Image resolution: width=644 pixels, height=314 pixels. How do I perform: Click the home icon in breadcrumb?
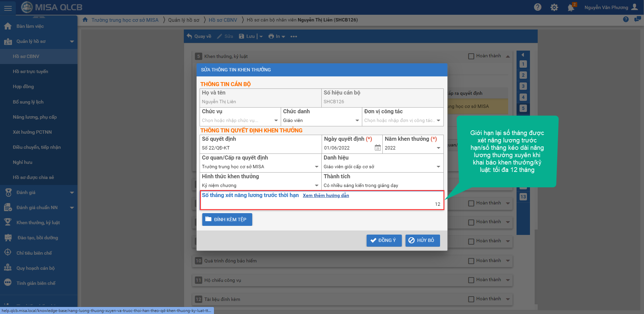click(85, 20)
